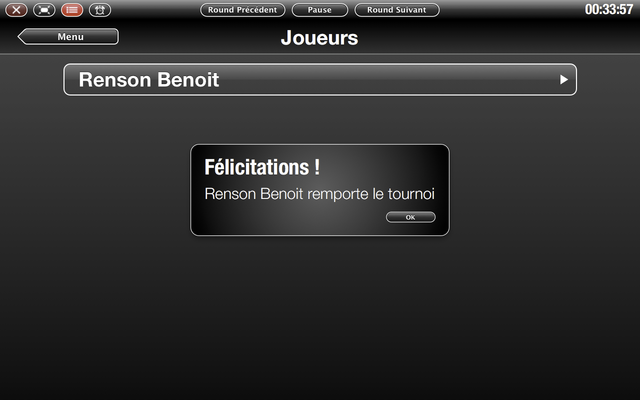The width and height of the screenshot is (640, 400).
Task: Click the Félicitations ! dialog heading
Action: point(262,167)
